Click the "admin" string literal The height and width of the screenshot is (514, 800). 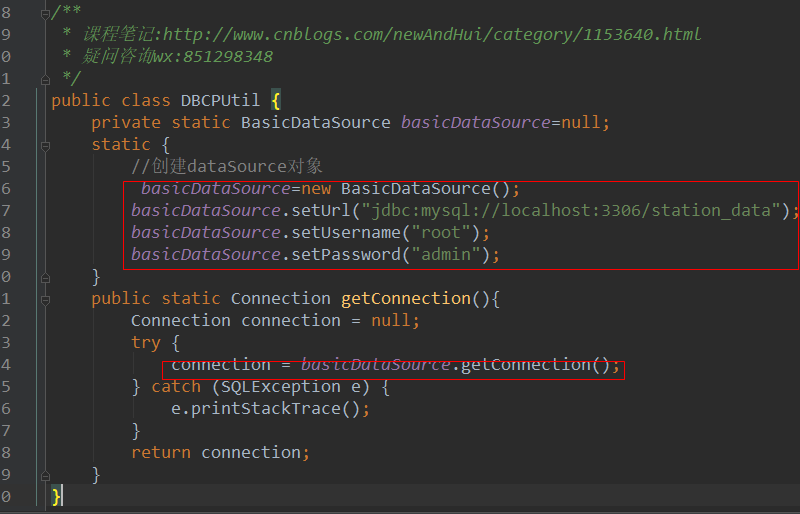(x=446, y=254)
